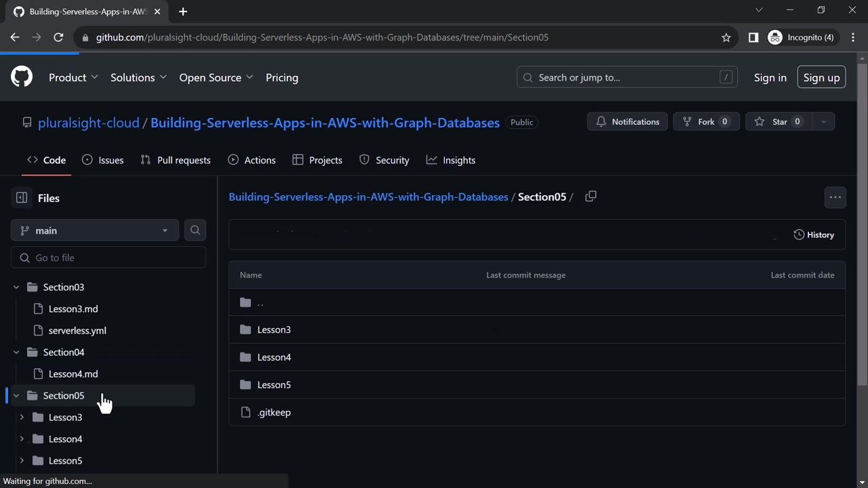Reload the page in browser
This screenshot has height=488, width=868.
[58, 37]
